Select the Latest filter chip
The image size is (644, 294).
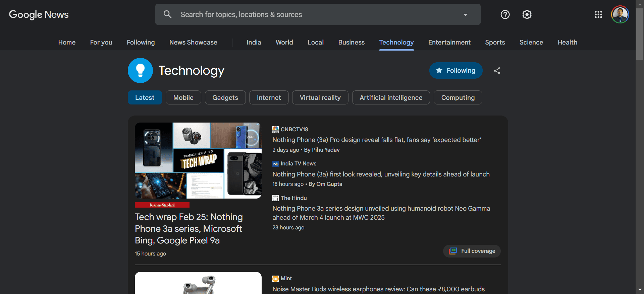tap(145, 97)
